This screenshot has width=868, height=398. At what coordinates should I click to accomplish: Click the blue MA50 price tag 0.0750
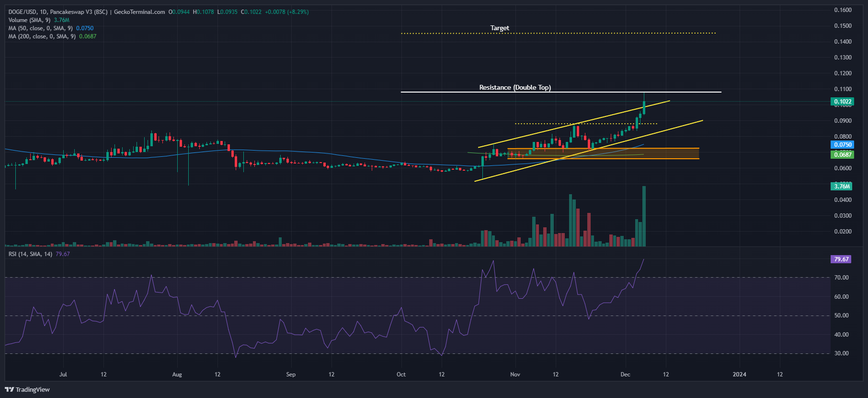coord(842,145)
